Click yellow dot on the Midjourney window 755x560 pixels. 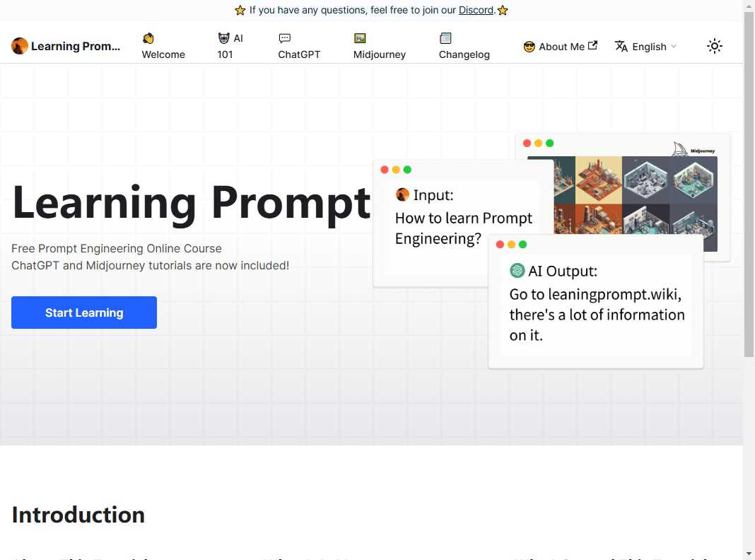[538, 143]
